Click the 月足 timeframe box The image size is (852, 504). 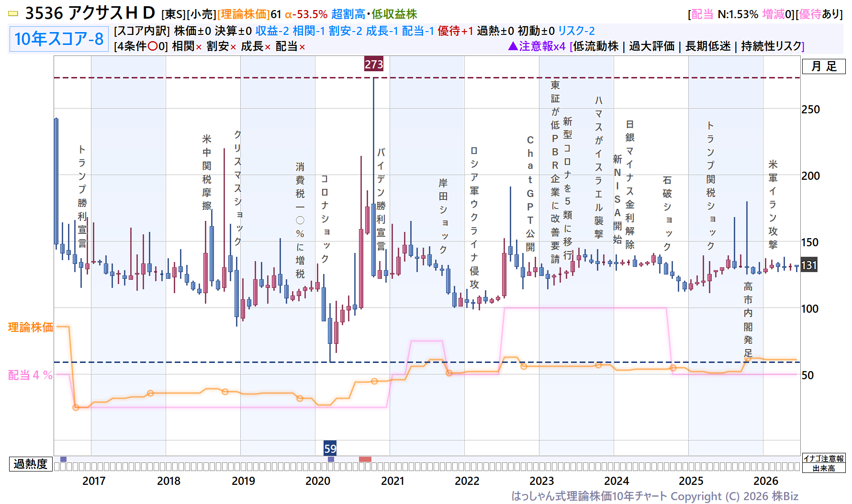[824, 66]
